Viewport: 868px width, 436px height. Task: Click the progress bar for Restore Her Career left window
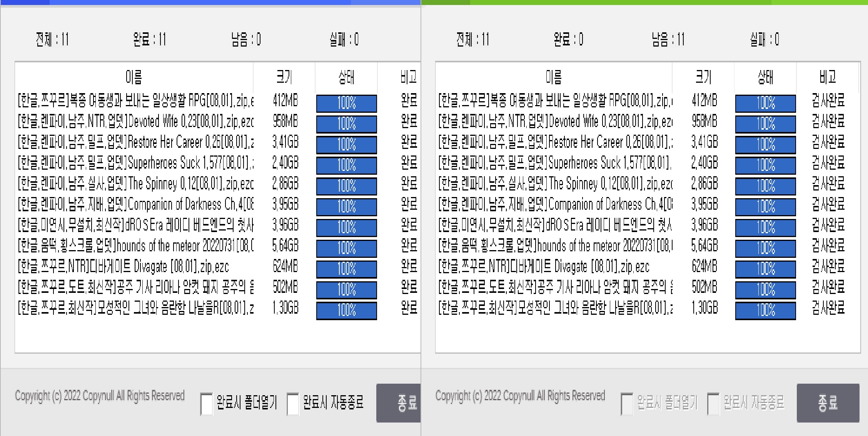coord(346,145)
